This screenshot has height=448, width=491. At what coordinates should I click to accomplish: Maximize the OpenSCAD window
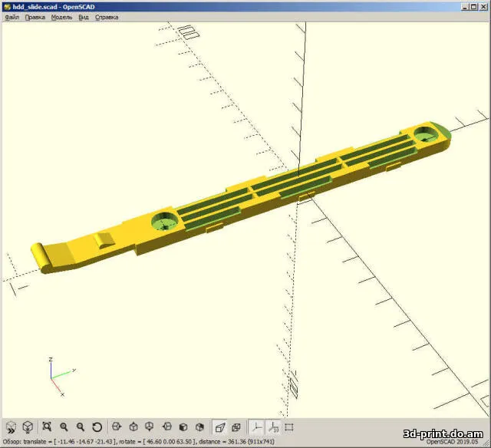coord(474,5)
